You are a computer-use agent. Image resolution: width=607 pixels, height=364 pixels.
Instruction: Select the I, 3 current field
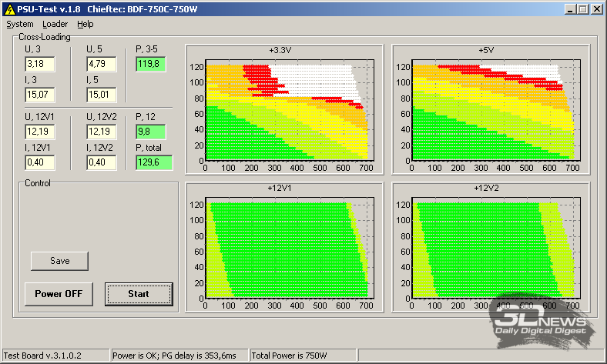(39, 95)
